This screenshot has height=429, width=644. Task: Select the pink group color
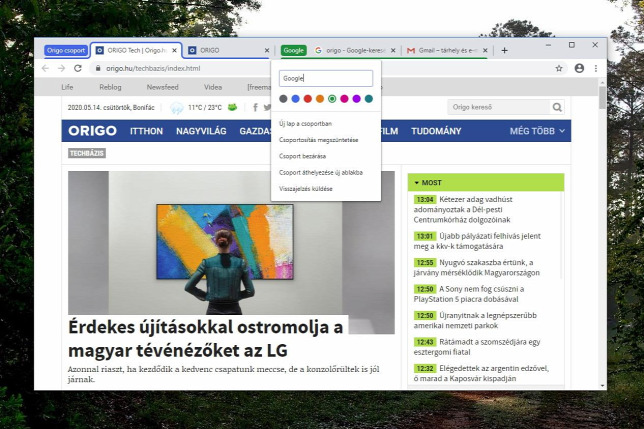pos(344,99)
